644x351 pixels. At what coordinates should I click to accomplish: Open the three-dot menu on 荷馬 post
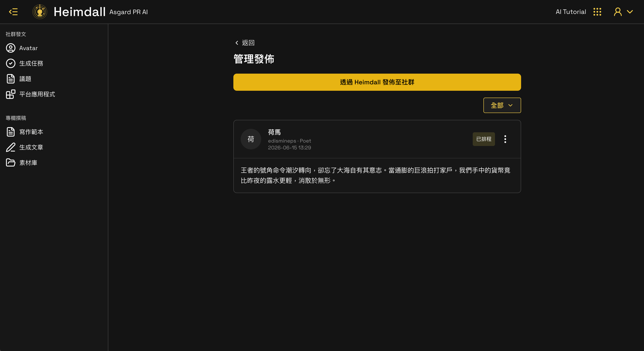point(505,139)
